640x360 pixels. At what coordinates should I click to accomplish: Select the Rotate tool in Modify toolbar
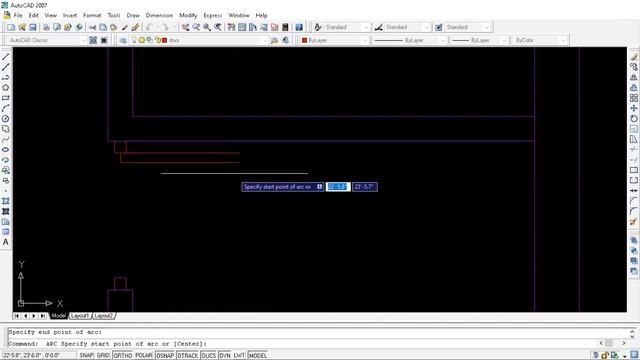click(633, 119)
